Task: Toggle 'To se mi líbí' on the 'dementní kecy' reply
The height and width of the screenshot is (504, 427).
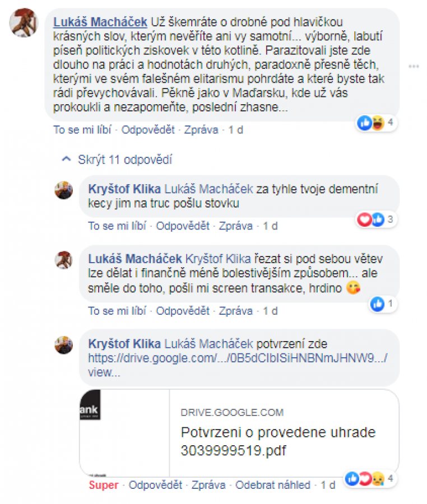Action: 117,226
